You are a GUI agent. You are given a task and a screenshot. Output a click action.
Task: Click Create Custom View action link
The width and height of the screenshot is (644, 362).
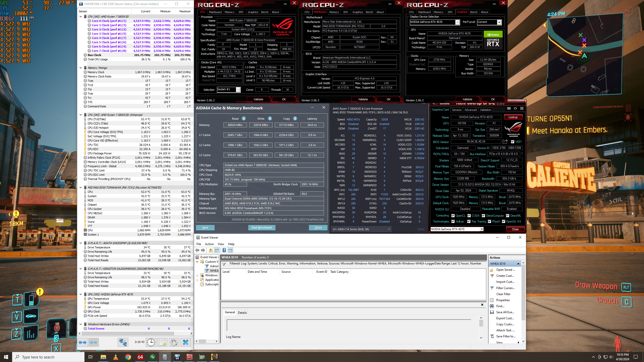[505, 276]
